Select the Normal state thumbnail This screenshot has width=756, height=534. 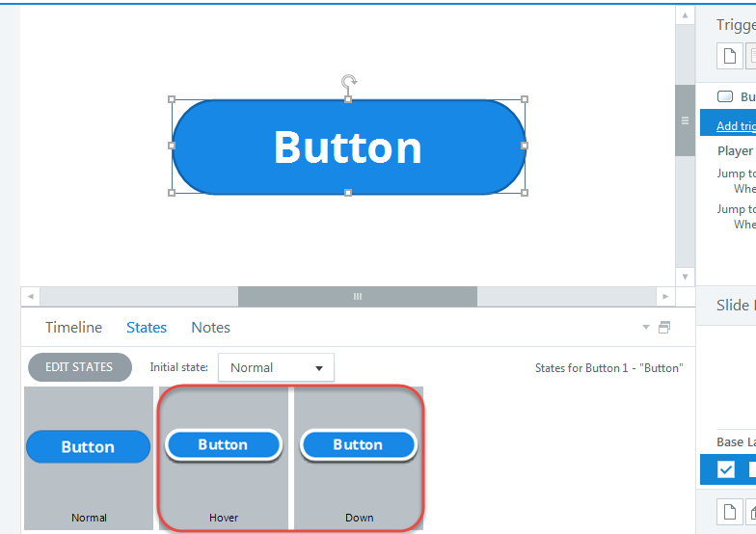tap(89, 457)
